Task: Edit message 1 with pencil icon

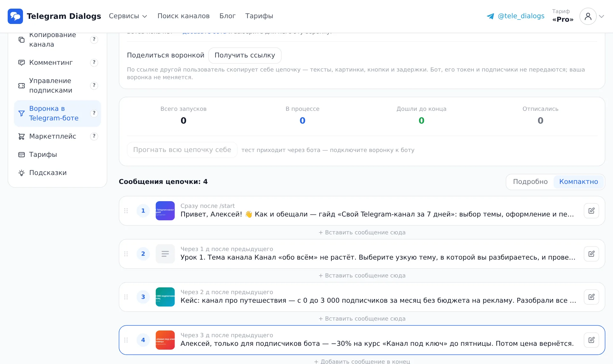Action: click(591, 211)
